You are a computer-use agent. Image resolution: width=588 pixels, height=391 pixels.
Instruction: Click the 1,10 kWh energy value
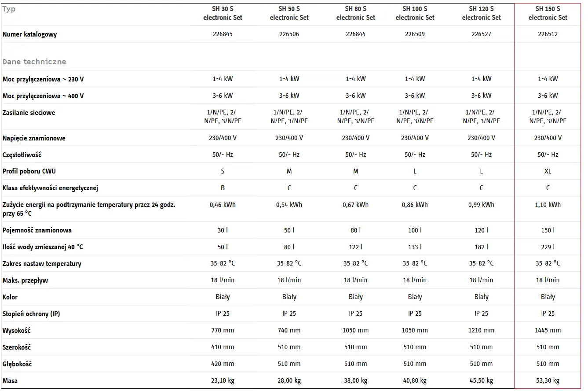(x=548, y=205)
